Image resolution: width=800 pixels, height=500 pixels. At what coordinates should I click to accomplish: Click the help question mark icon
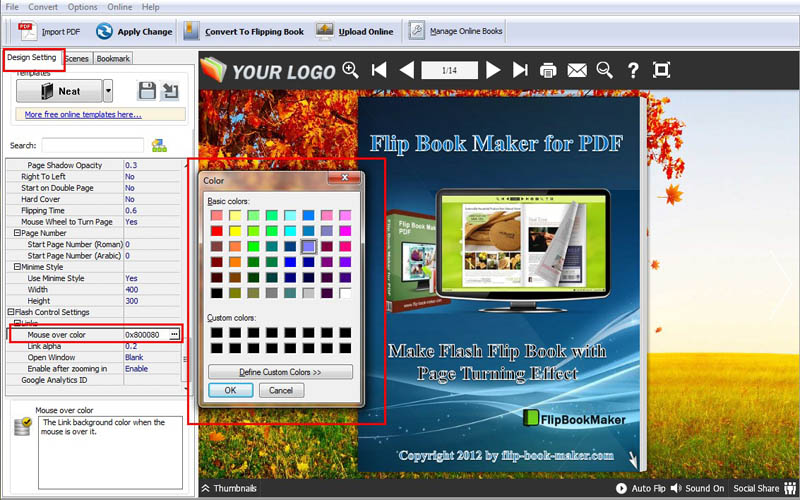633,70
